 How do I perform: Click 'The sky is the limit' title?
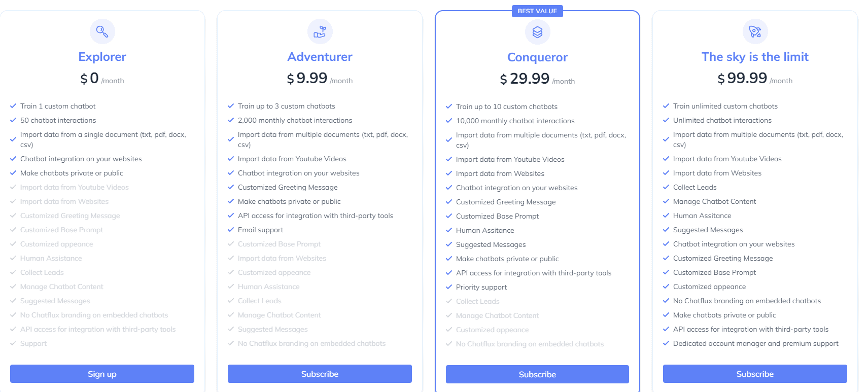click(755, 57)
